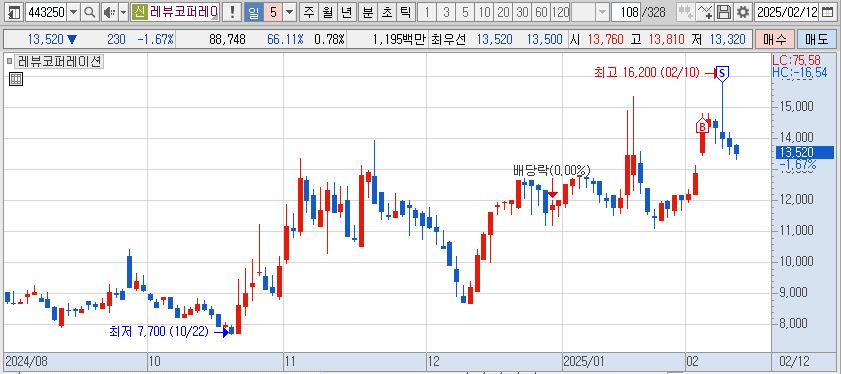Select the 1 interval button
Image resolution: width=841 pixels, height=374 pixels.
tap(427, 12)
